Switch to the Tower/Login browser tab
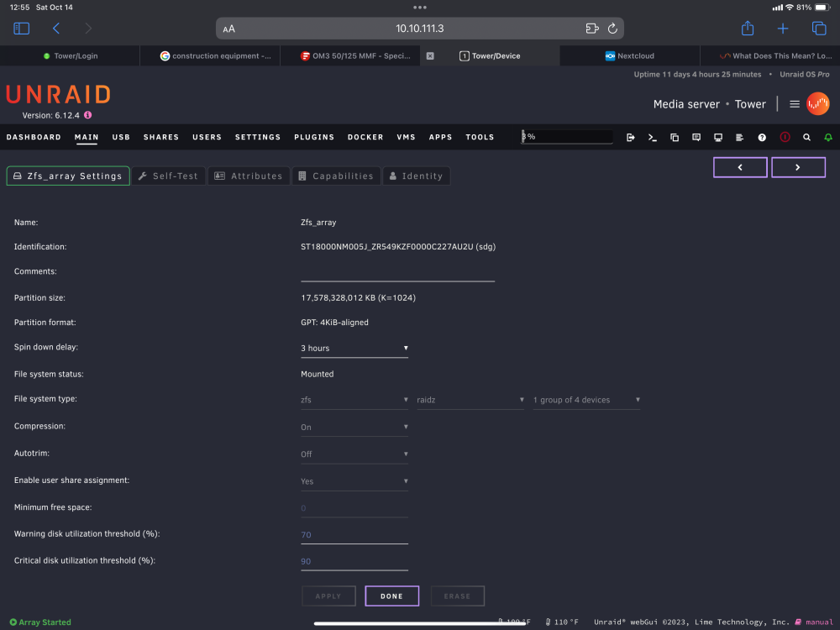 pos(71,55)
